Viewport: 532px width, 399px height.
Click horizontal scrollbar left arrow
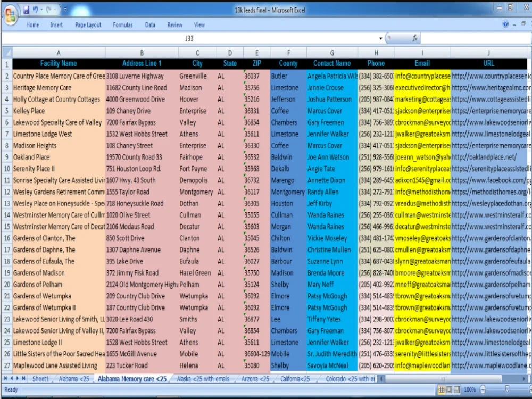pos(381,379)
